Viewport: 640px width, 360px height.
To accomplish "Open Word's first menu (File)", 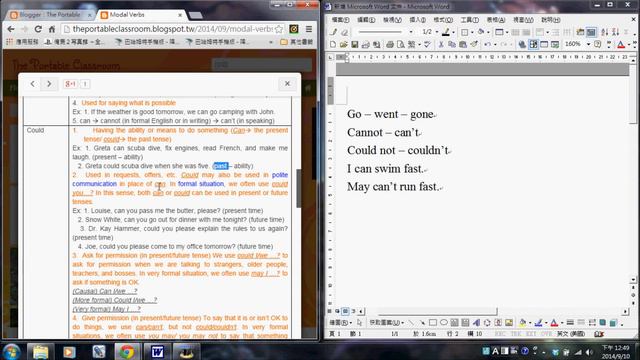I will pyautogui.click(x=340, y=20).
